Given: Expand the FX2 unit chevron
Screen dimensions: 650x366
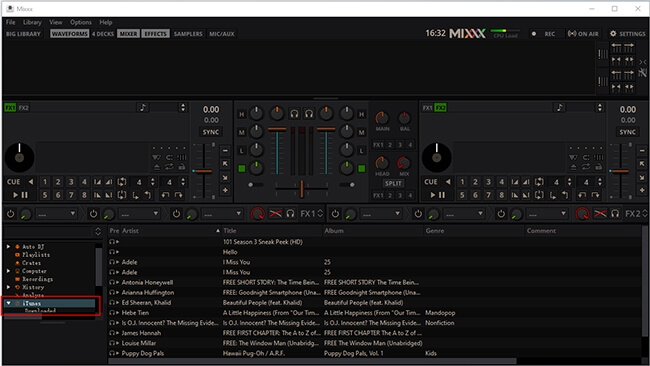Looking at the screenshot, I should coord(644,214).
